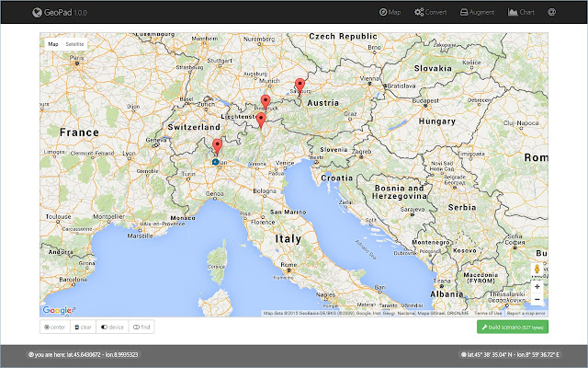Click the GeoPad globe logo

[x=37, y=12]
